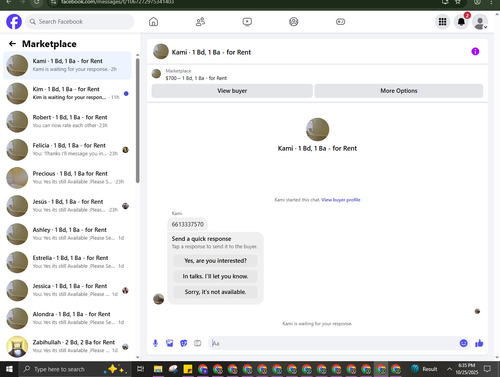Open the Friends tab icon
Viewport: 500px width, 377px height.
point(200,22)
